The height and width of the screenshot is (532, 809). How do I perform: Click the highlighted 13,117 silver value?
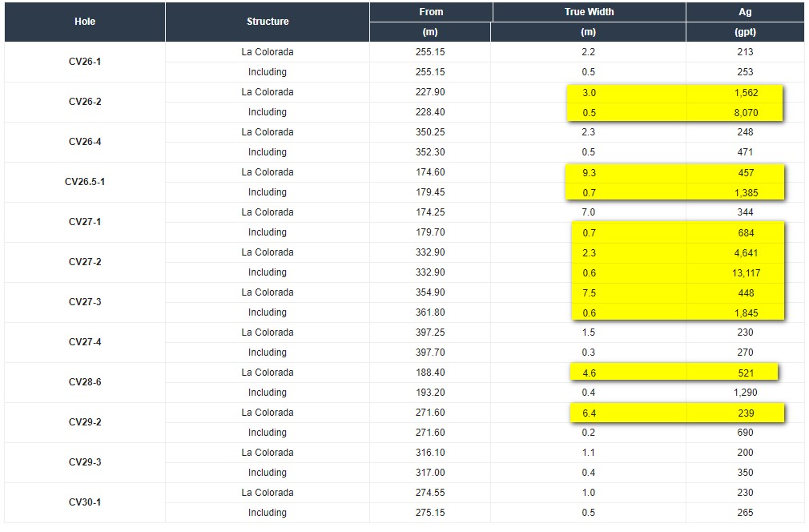pyautogui.click(x=746, y=273)
